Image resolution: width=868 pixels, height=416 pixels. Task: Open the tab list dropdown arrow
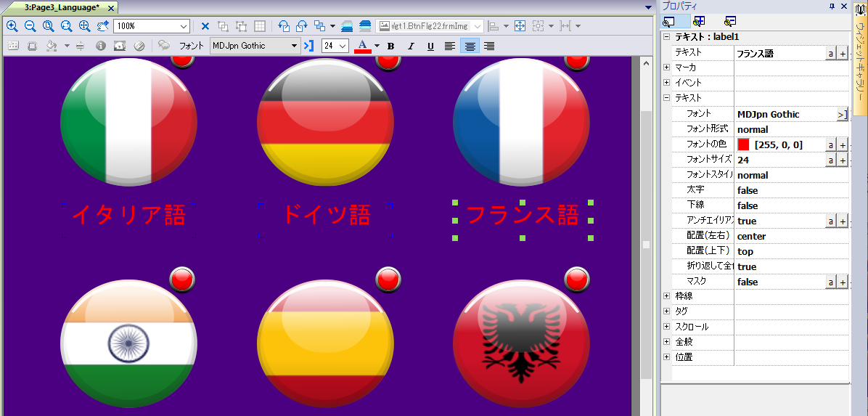649,8
